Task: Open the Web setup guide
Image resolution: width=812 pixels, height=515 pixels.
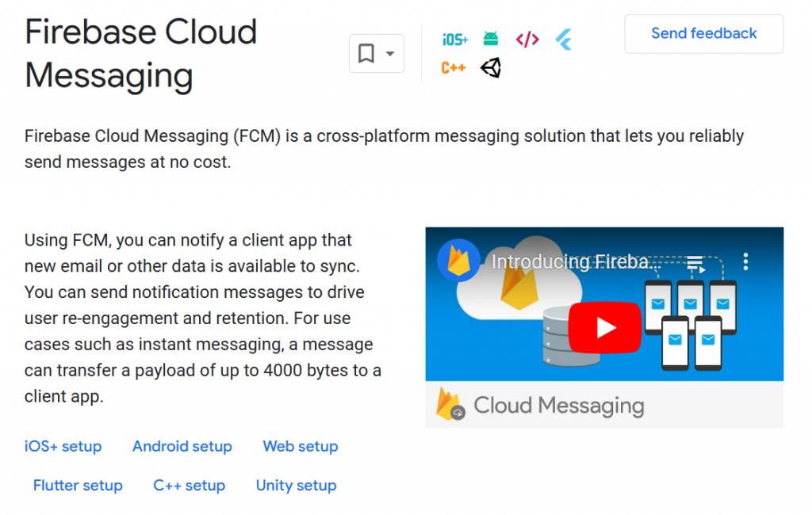Action: [300, 446]
